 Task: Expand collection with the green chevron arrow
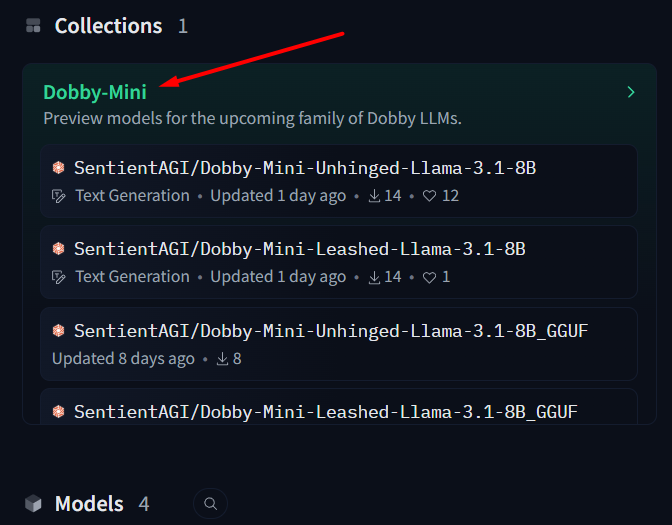631,92
